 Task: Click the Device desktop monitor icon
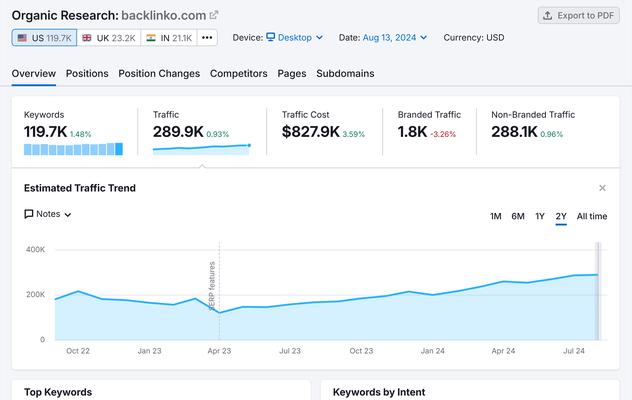tap(271, 37)
